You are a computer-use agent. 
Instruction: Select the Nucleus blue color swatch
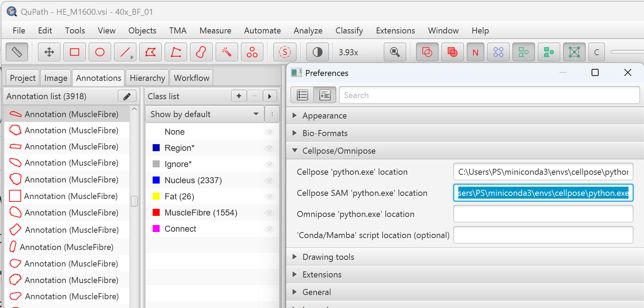coord(156,180)
